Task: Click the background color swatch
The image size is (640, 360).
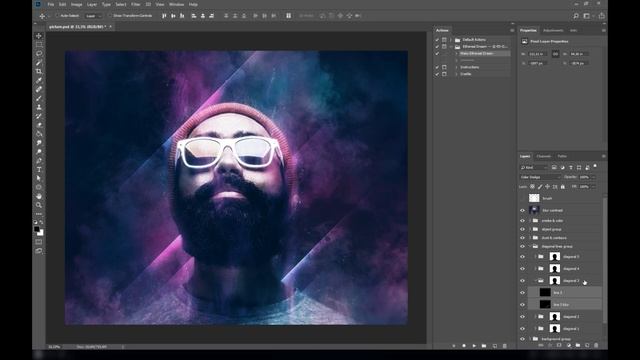Action: coord(40,233)
